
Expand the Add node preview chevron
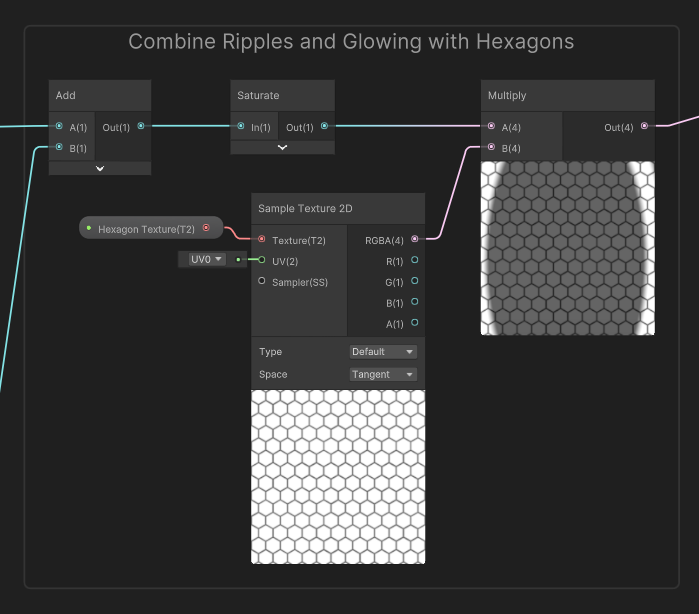pyautogui.click(x=100, y=169)
